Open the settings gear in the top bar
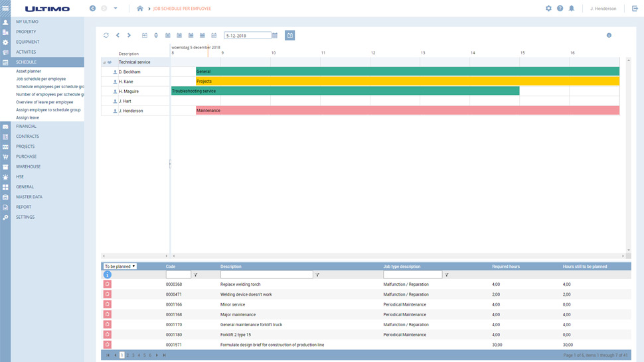The width and height of the screenshot is (644, 362). [548, 9]
